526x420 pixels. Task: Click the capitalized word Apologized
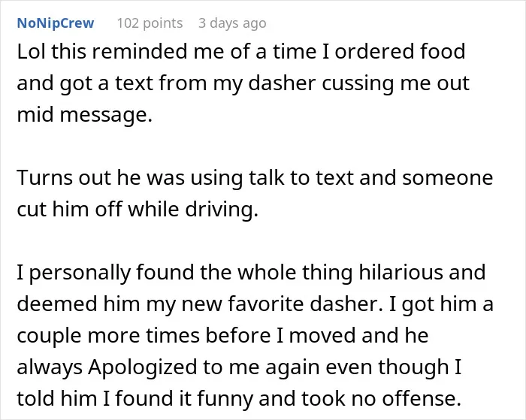[x=143, y=367]
